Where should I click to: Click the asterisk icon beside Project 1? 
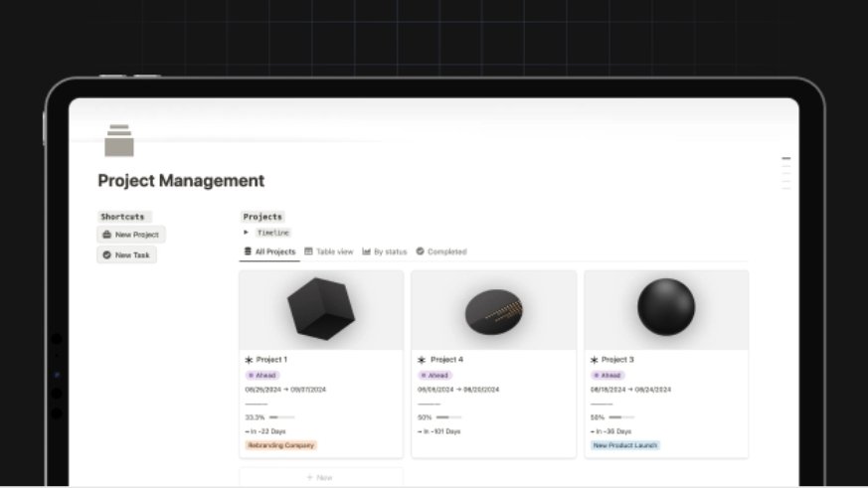point(249,360)
